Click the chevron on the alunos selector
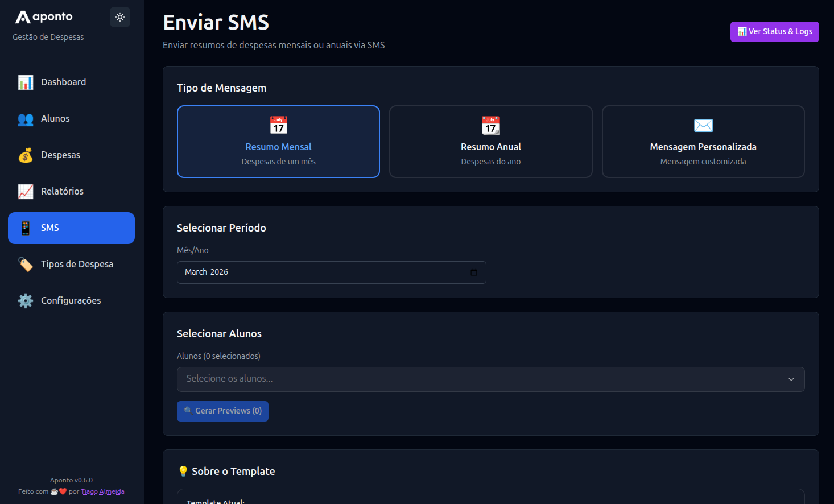834x504 pixels. pyautogui.click(x=791, y=379)
